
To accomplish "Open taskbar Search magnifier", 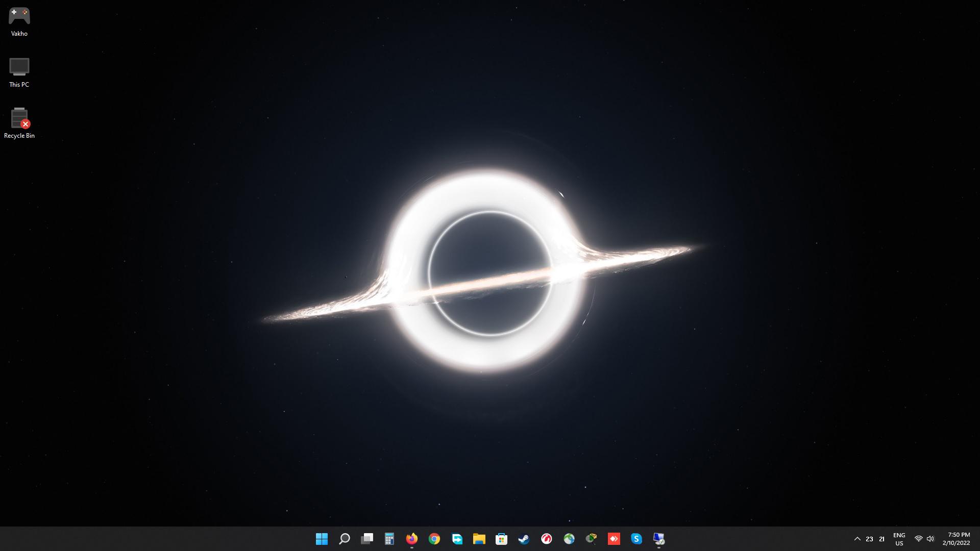I will (x=345, y=539).
